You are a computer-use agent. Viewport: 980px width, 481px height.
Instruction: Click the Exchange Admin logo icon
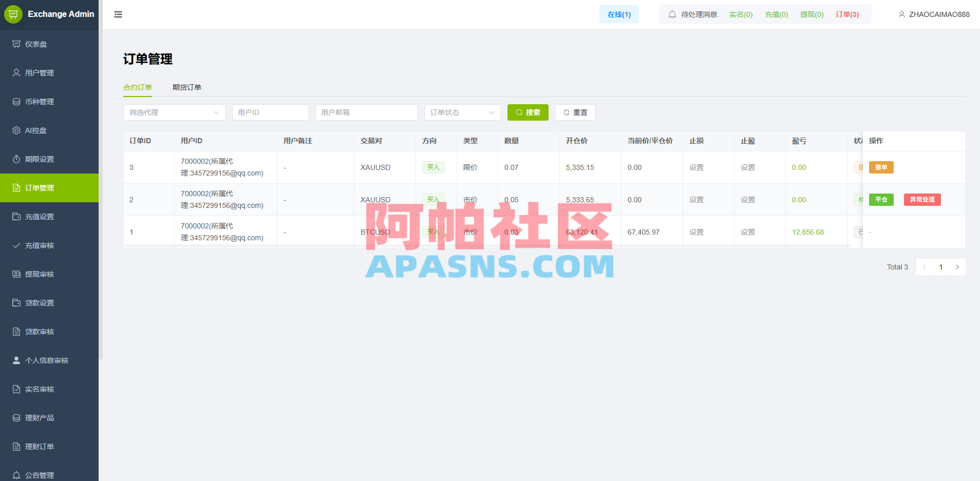tap(13, 14)
